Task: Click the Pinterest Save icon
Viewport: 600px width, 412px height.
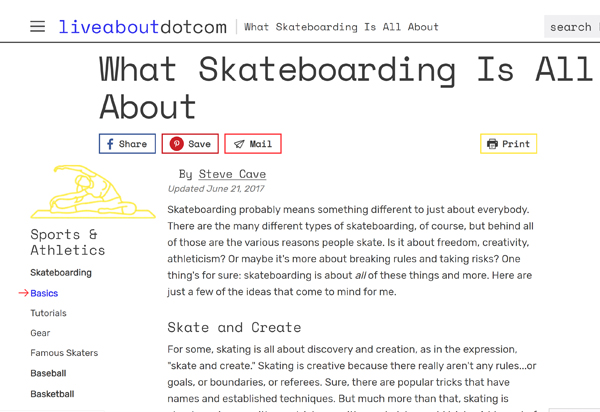Action: [x=176, y=144]
